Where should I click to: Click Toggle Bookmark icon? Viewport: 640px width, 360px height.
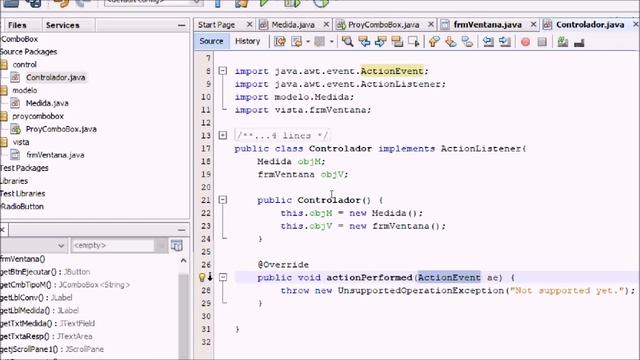coord(467,42)
